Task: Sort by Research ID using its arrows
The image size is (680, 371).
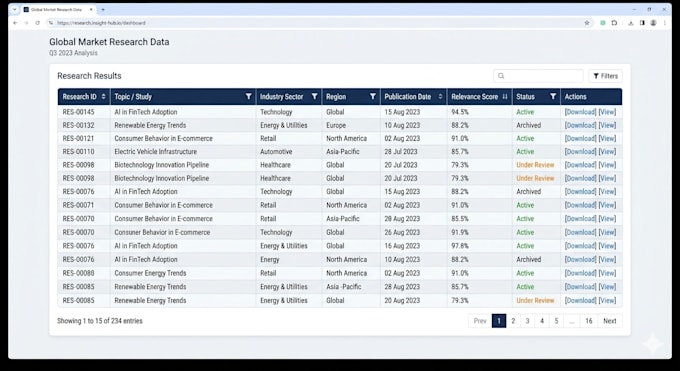Action: coord(103,96)
